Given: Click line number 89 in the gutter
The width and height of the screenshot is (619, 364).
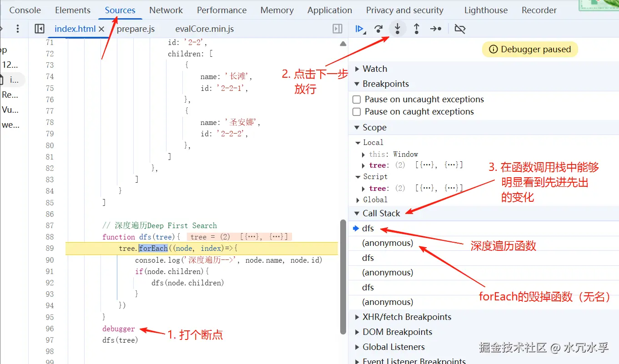Looking at the screenshot, I should [50, 249].
